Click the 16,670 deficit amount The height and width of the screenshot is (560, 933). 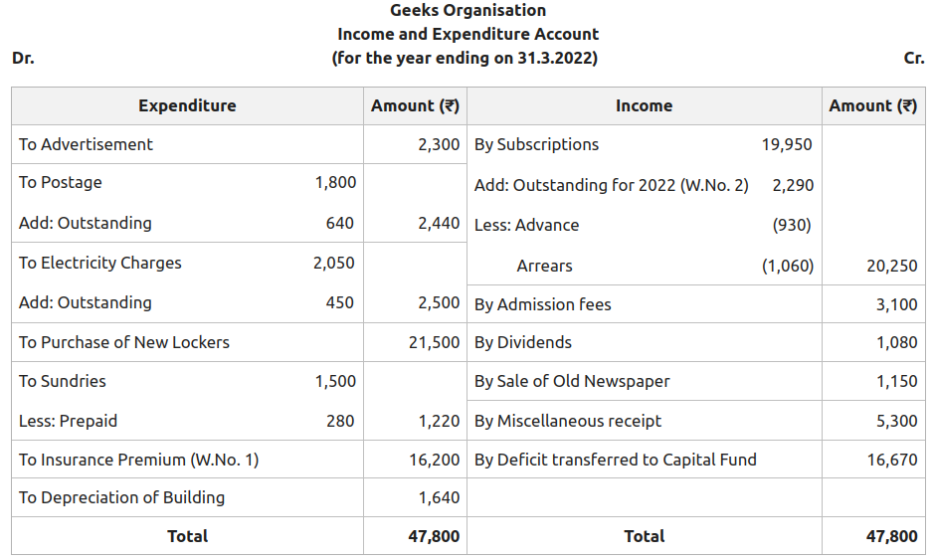tap(891, 460)
